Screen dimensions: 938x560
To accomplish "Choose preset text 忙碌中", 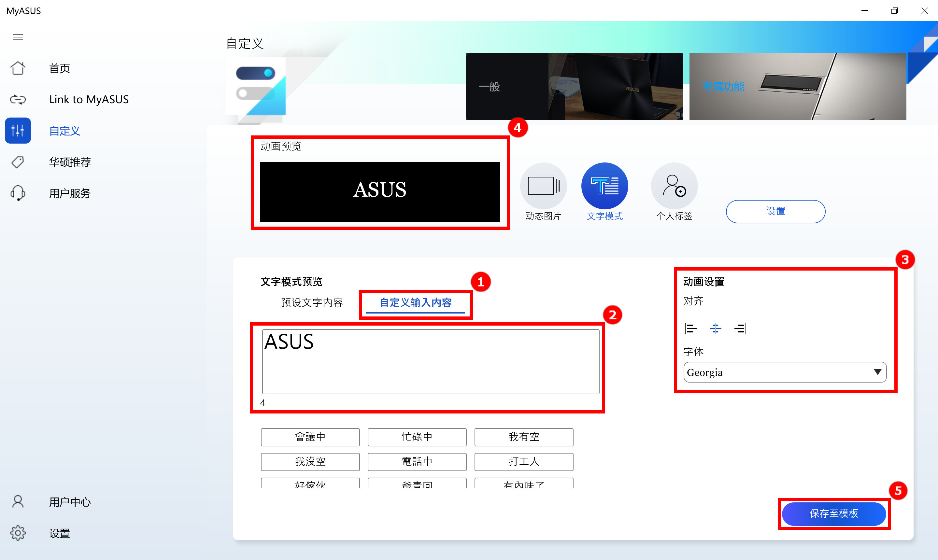I will click(417, 437).
